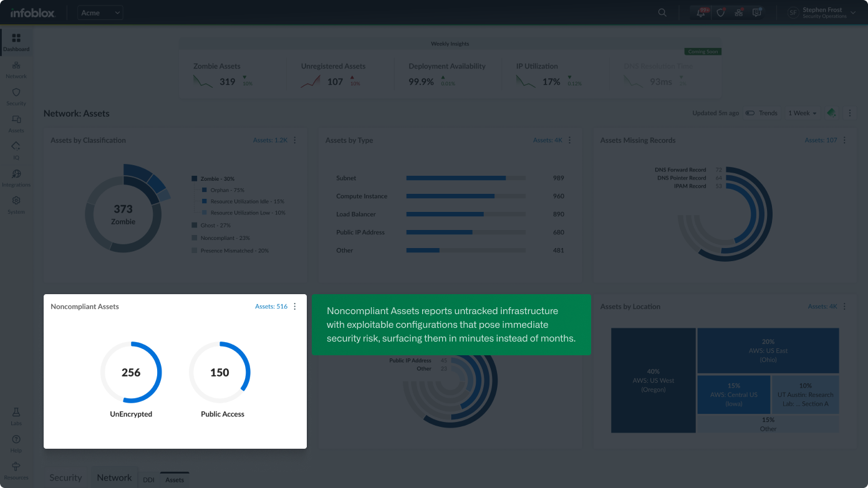The height and width of the screenshot is (488, 868).
Task: Open the Network section in sidebar
Action: pyautogui.click(x=16, y=69)
